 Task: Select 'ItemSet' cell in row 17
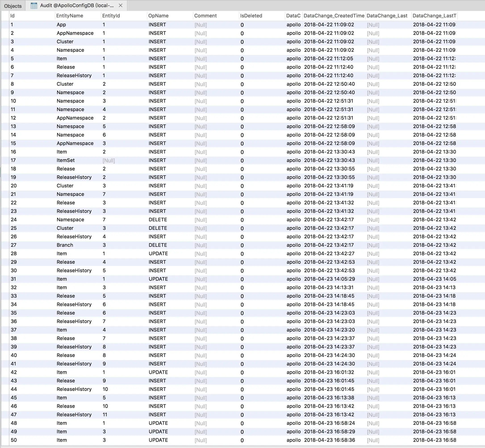click(65, 160)
